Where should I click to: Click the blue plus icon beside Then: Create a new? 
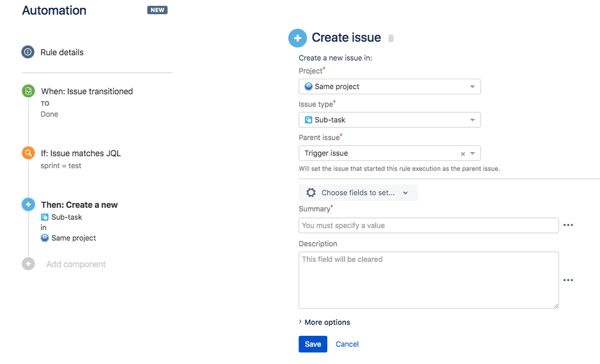(28, 204)
